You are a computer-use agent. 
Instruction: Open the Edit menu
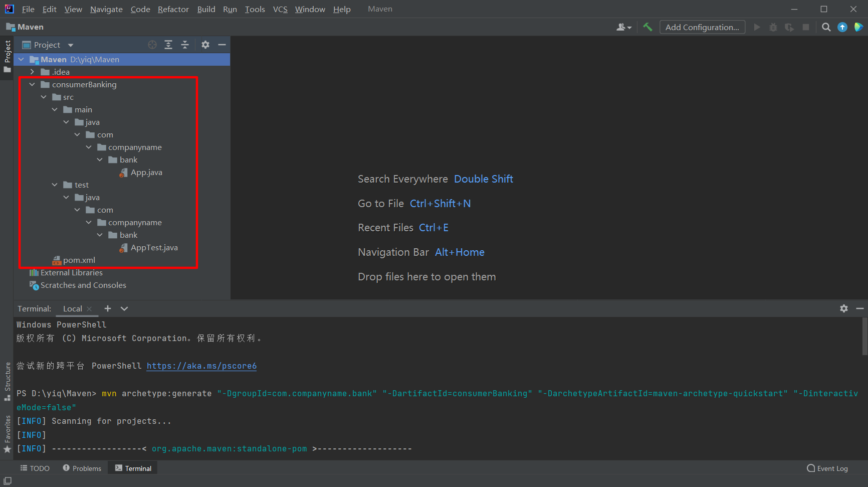[49, 9]
